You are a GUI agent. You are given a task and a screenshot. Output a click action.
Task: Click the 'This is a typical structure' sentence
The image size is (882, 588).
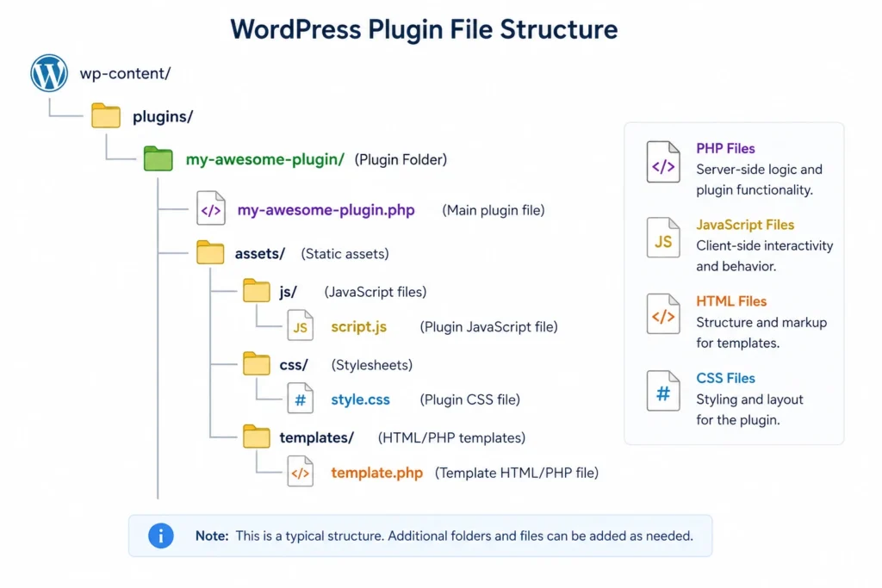(x=310, y=535)
